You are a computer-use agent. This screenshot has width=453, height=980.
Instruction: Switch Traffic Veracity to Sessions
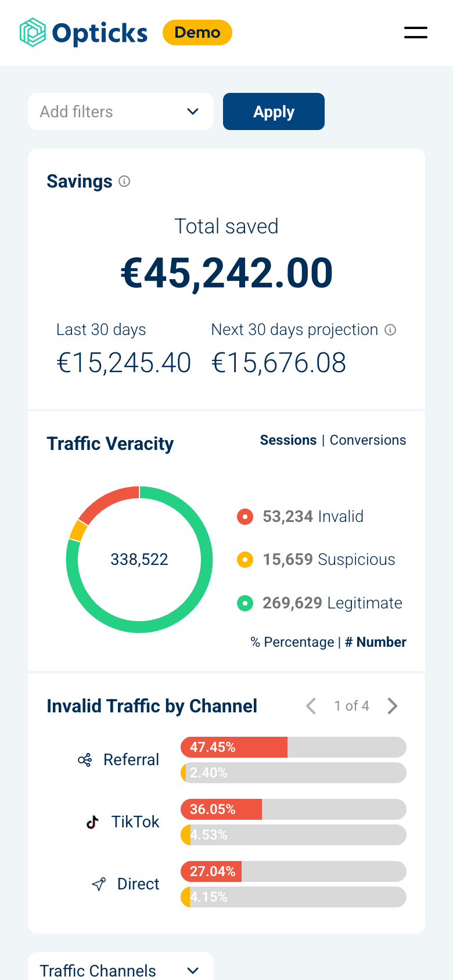click(288, 440)
